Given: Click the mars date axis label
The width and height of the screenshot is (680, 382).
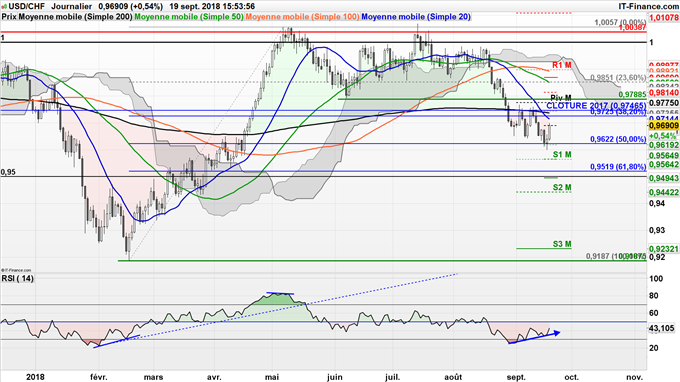Looking at the screenshot, I should 154,377.
